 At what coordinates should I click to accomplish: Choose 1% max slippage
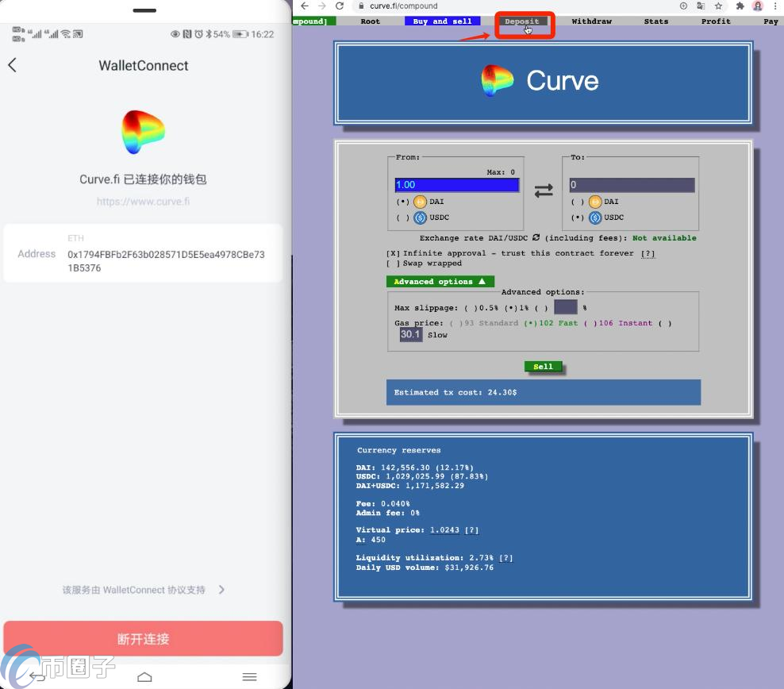pyautogui.click(x=511, y=308)
